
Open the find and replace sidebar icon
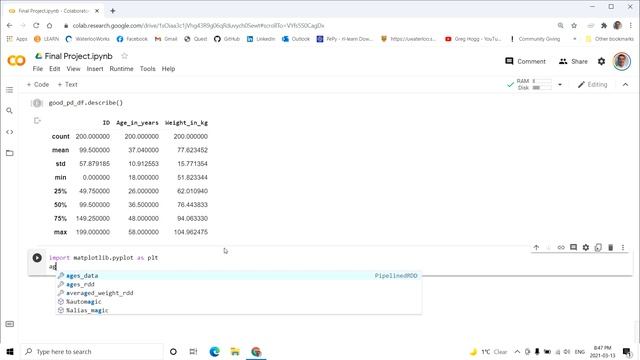[9, 111]
